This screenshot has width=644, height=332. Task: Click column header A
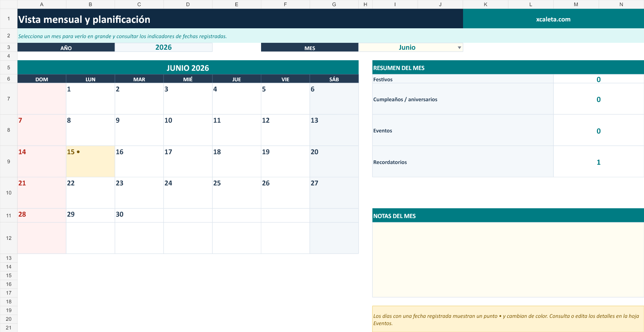point(42,4)
